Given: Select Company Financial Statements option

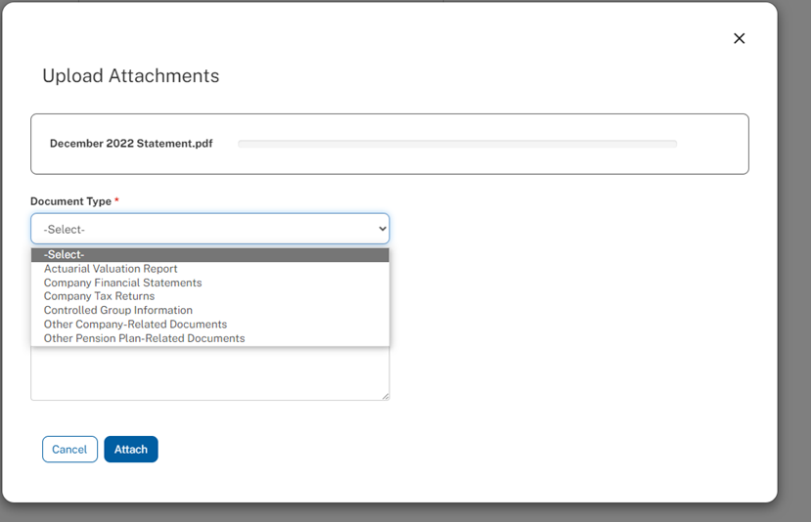Looking at the screenshot, I should coord(209,283).
